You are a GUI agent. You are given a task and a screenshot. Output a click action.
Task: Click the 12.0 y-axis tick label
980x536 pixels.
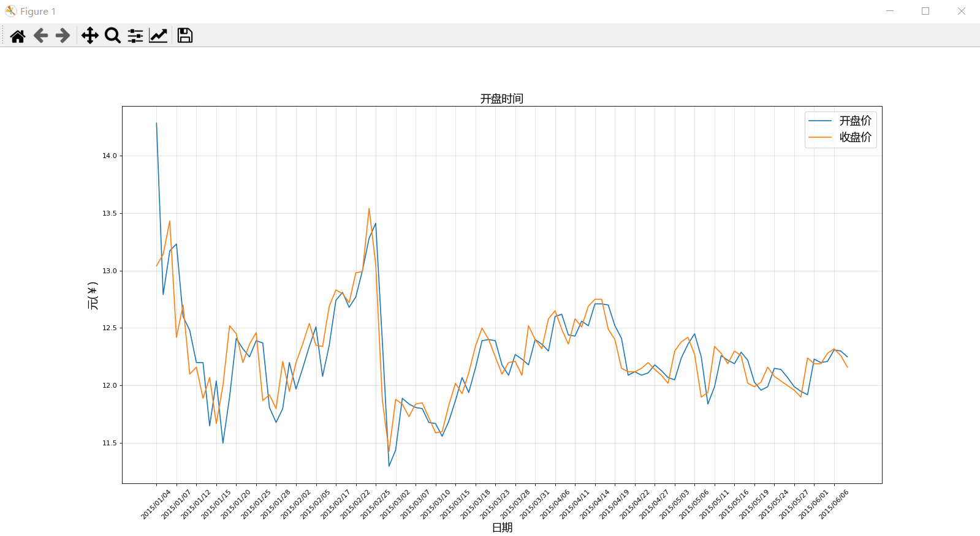click(x=110, y=386)
